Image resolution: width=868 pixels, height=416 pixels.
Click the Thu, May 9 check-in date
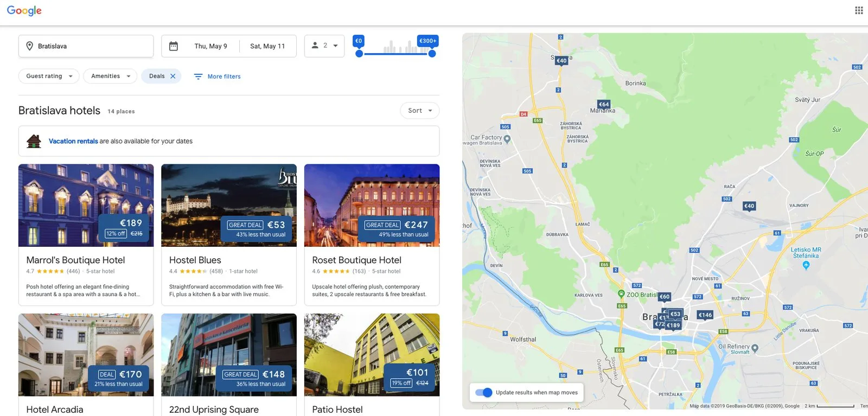211,46
